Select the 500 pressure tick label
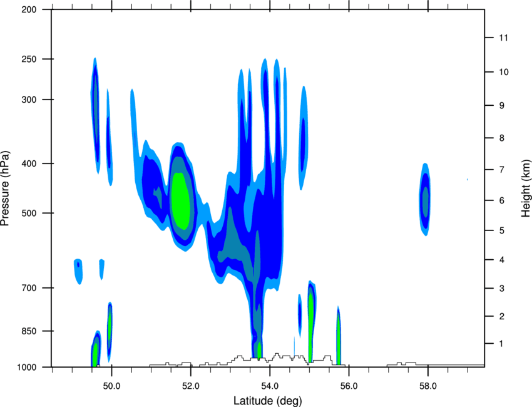The height and width of the screenshot is (407, 532). pos(29,213)
